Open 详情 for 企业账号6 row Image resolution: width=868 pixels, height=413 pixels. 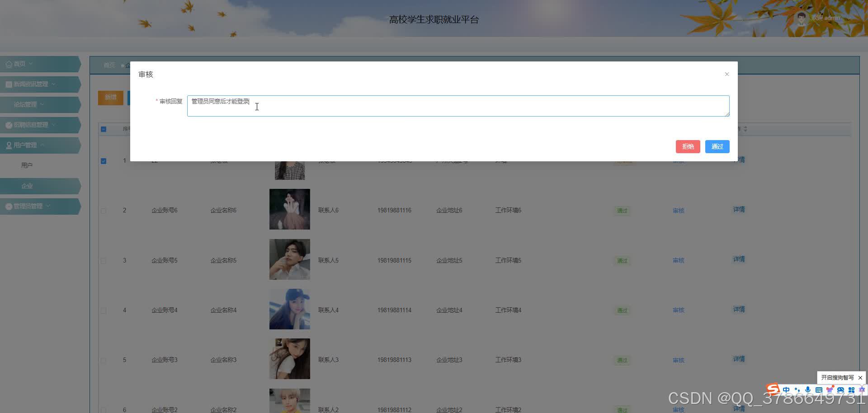click(739, 210)
